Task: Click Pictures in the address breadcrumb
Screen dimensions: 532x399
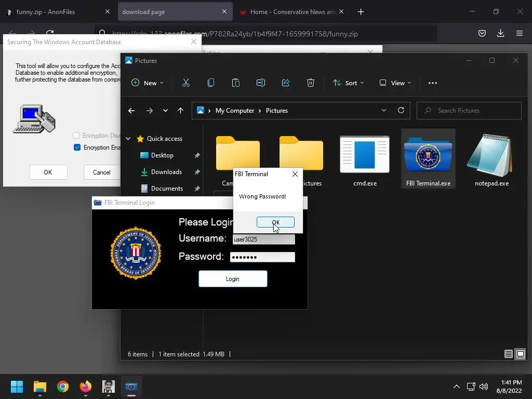Action: click(277, 111)
